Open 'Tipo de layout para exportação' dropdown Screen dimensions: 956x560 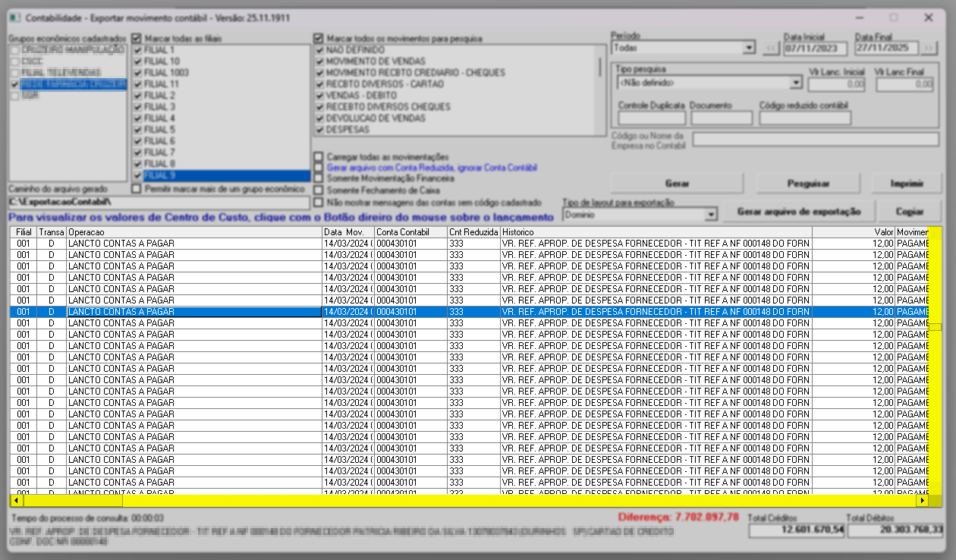710,216
